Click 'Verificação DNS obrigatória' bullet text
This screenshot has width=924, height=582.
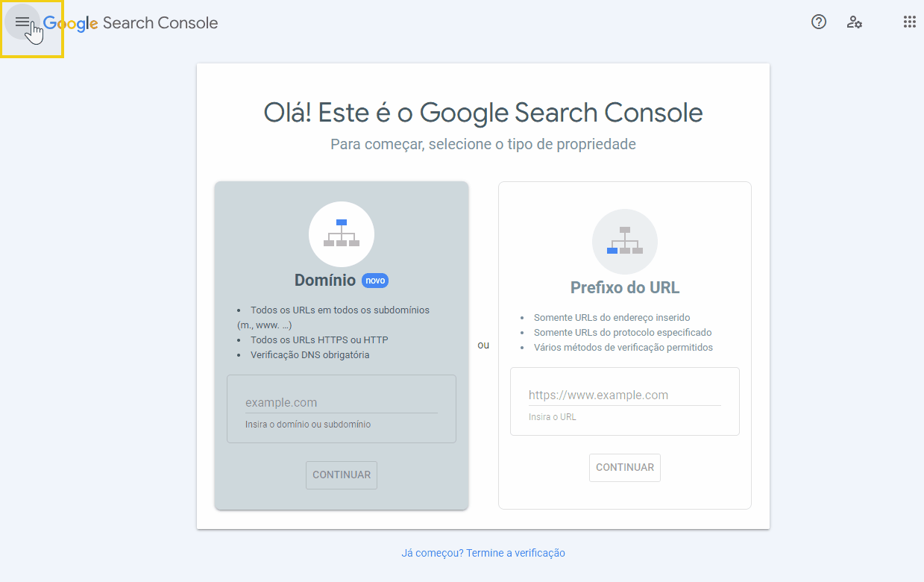pos(310,355)
